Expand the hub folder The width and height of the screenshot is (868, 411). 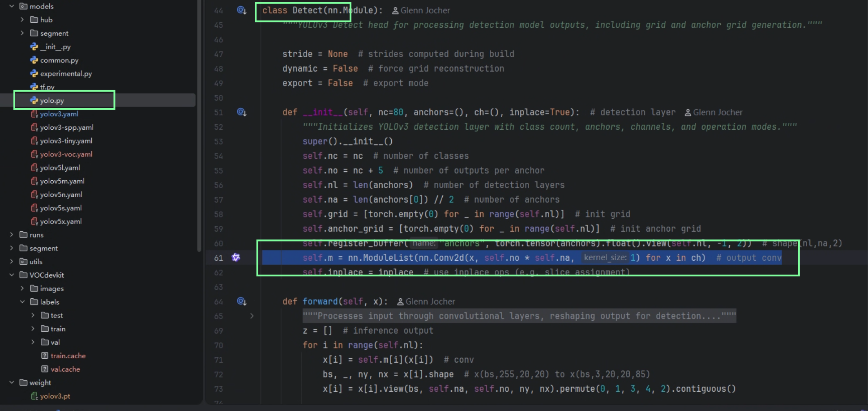click(22, 20)
